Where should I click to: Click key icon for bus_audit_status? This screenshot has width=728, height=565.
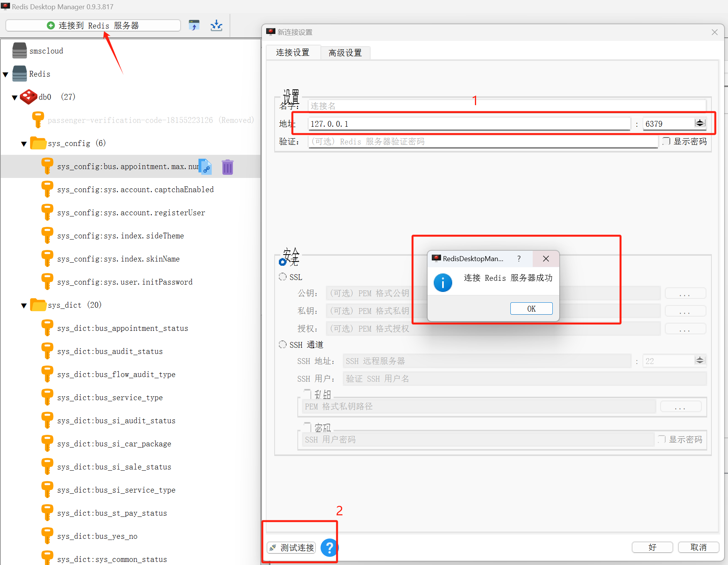(47, 351)
